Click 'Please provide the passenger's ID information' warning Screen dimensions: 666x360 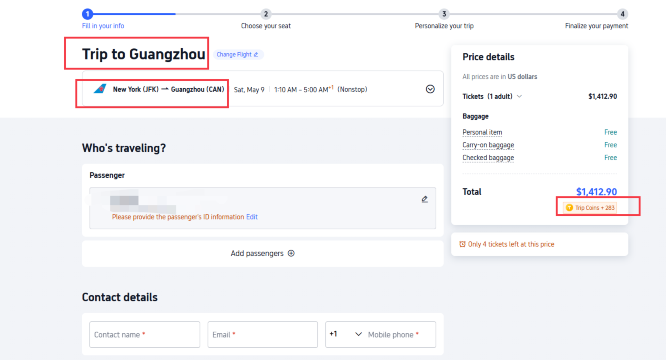[x=178, y=217]
